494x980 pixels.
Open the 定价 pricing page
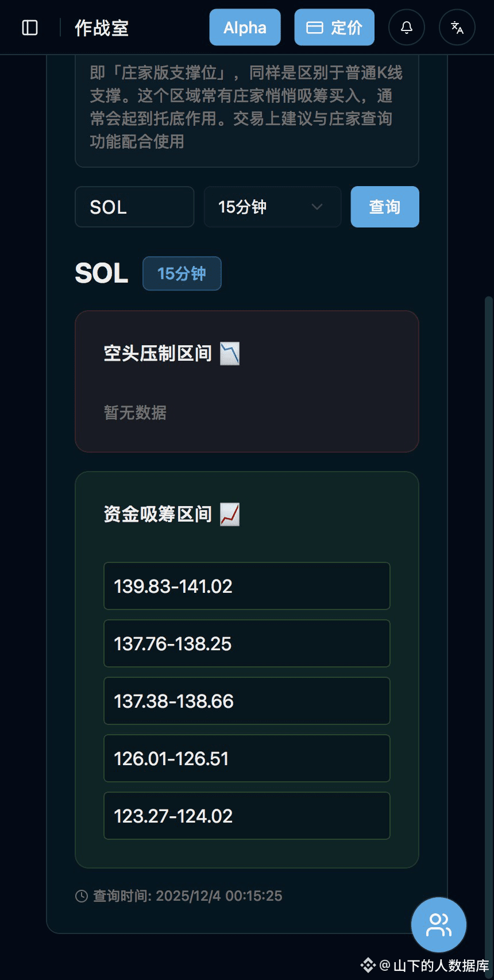(x=334, y=28)
